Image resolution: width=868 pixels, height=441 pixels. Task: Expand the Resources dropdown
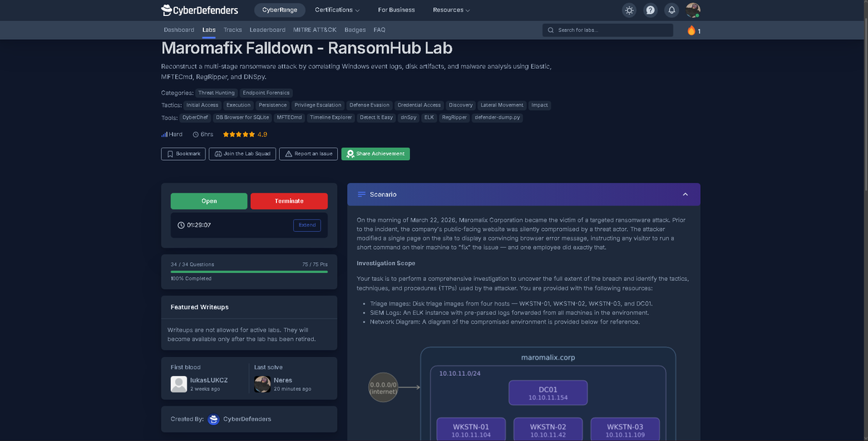(451, 10)
